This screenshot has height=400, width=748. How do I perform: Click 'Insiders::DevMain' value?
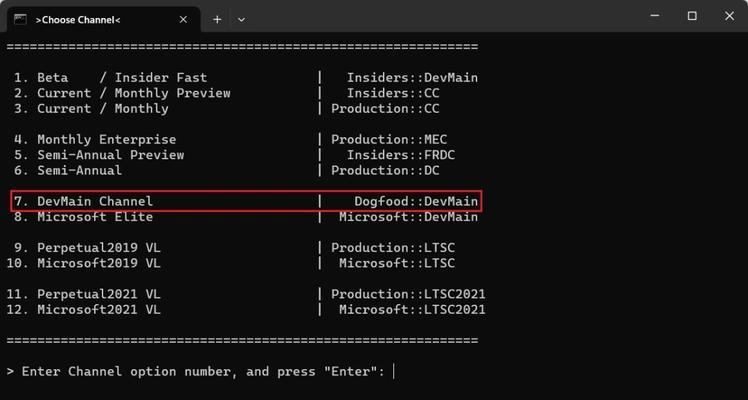(x=412, y=78)
